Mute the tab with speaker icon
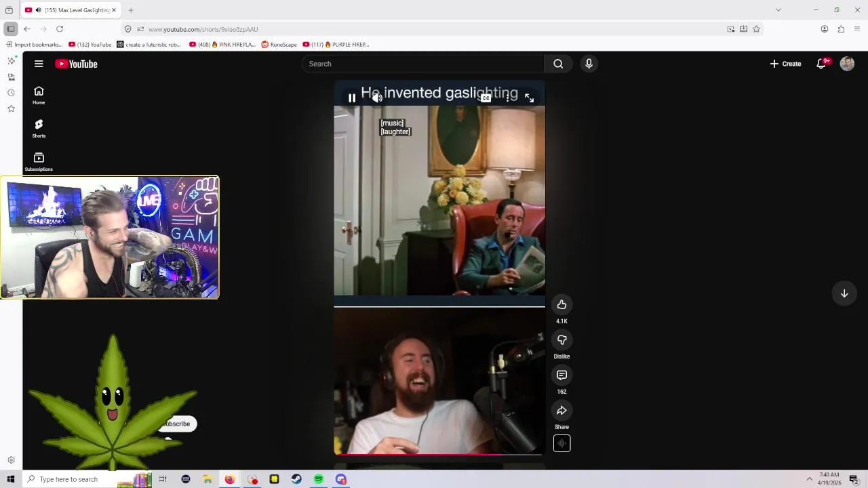The image size is (868, 488). point(38,10)
